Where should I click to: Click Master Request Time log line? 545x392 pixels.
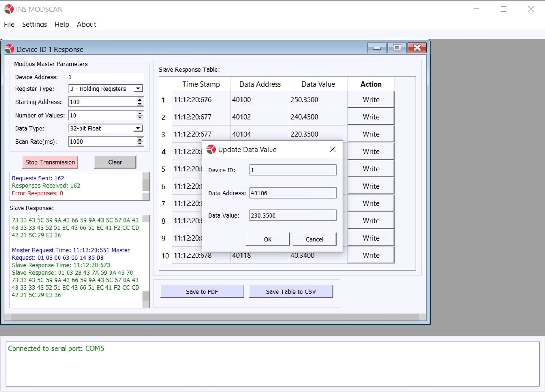[71, 250]
